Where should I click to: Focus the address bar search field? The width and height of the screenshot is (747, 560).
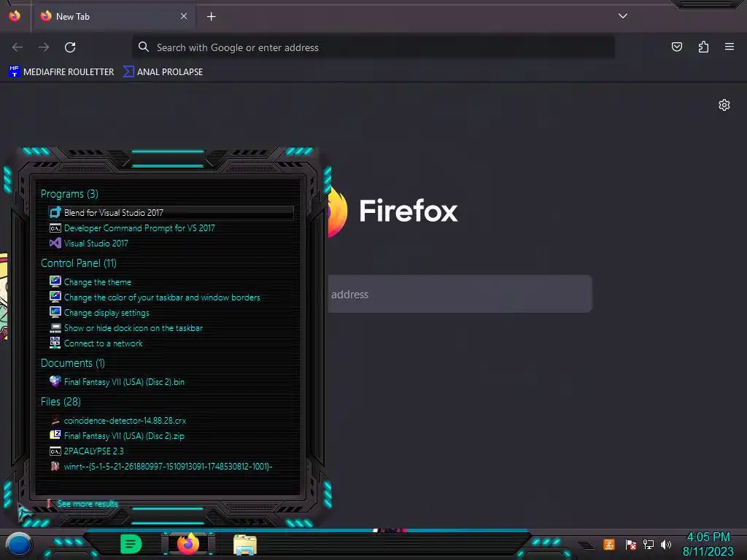373,47
